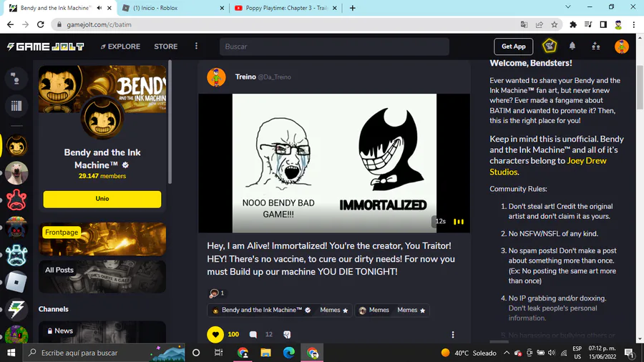This screenshot has width=644, height=362.
Task: Open the chat icon in left sidebar
Action: [x=16, y=78]
